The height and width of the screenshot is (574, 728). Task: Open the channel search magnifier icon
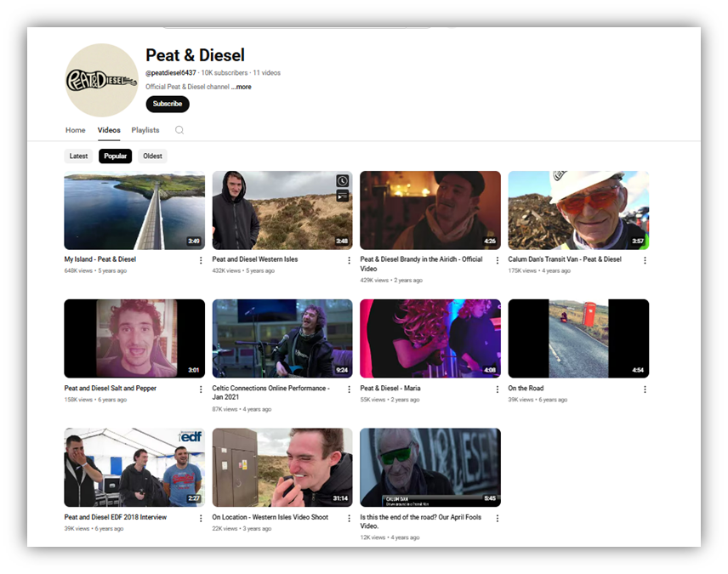pyautogui.click(x=179, y=130)
